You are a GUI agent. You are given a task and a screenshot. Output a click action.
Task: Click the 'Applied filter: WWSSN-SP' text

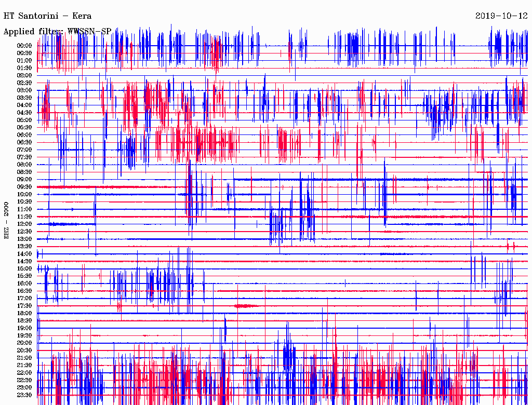pyautogui.click(x=57, y=32)
